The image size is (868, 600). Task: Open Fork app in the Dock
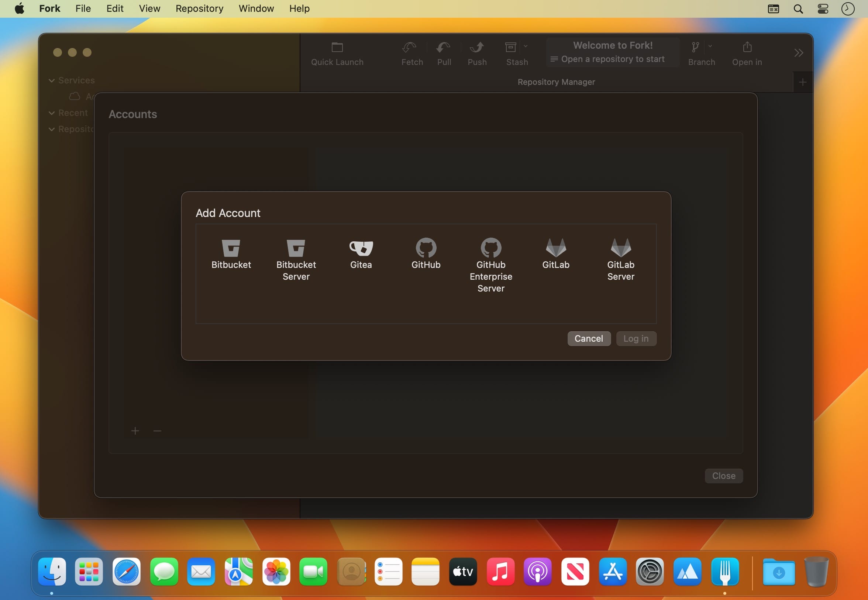[724, 572]
